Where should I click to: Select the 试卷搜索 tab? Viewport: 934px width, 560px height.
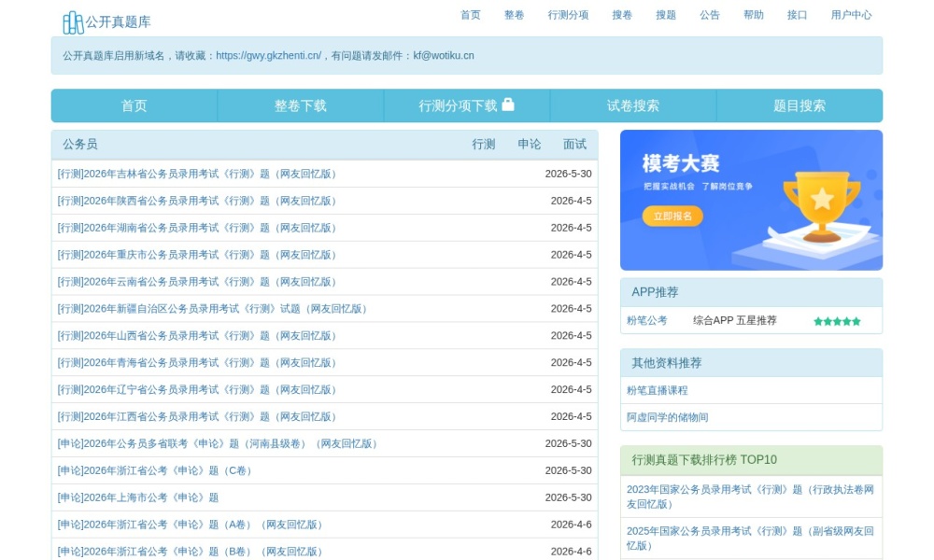(x=633, y=105)
